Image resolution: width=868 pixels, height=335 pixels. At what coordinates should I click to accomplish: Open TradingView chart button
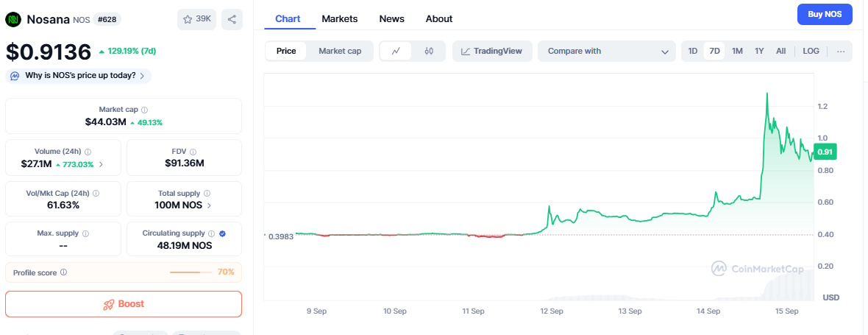pyautogui.click(x=491, y=51)
